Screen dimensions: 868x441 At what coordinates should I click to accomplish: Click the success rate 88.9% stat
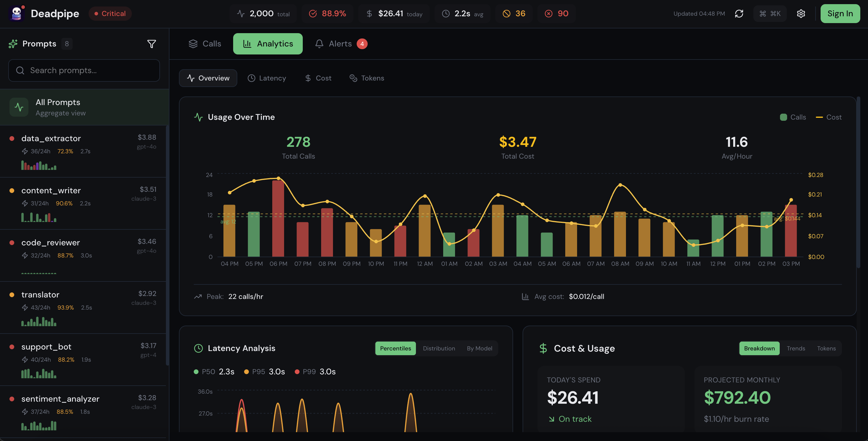pos(328,13)
